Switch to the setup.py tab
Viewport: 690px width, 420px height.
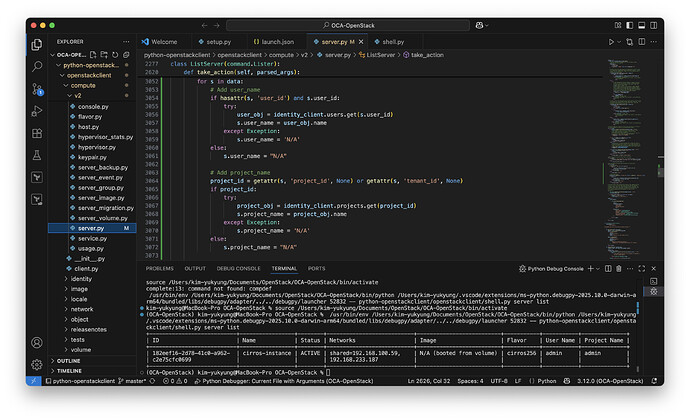[x=219, y=42]
